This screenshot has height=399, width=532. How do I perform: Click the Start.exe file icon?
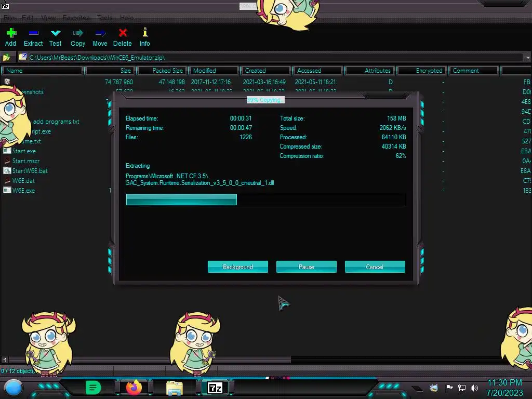coord(7,151)
